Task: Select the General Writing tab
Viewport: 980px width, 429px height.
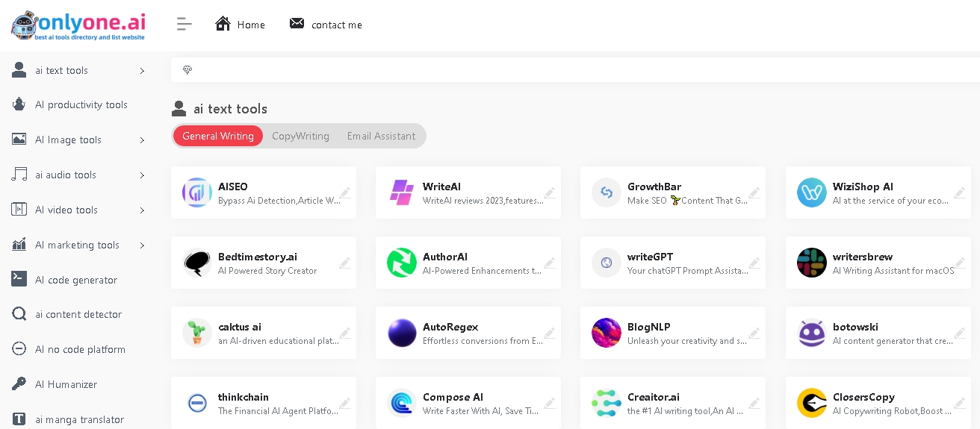Action: [x=218, y=136]
